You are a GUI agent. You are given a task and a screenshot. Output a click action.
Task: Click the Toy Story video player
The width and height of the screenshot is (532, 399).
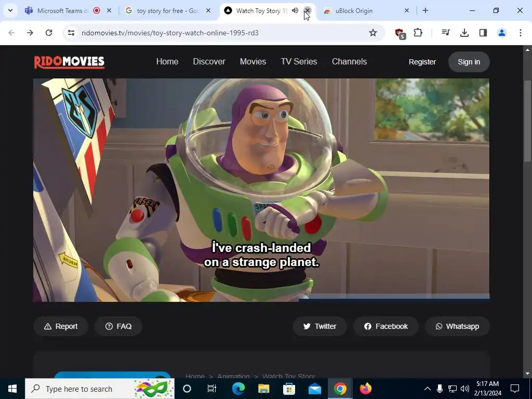pos(261,190)
